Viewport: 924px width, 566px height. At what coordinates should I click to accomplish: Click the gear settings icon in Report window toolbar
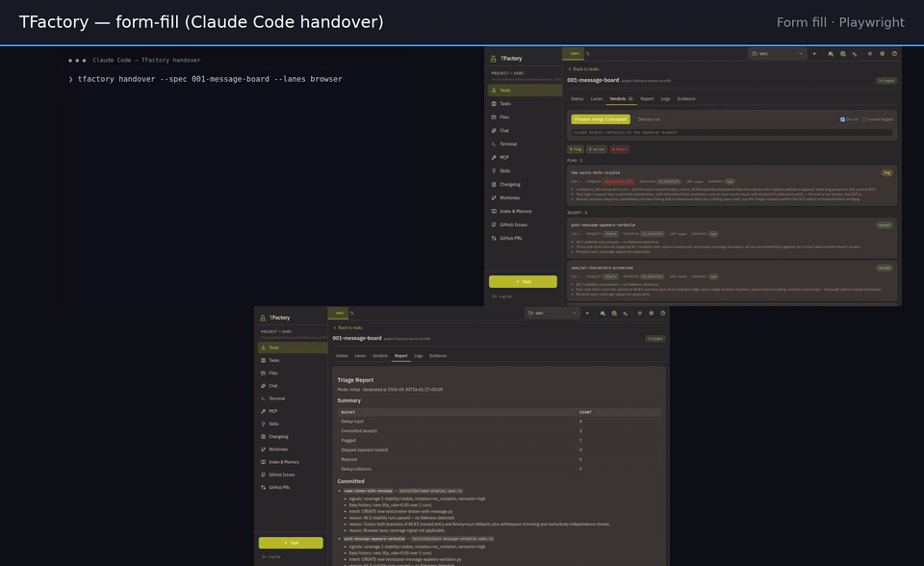(652, 313)
